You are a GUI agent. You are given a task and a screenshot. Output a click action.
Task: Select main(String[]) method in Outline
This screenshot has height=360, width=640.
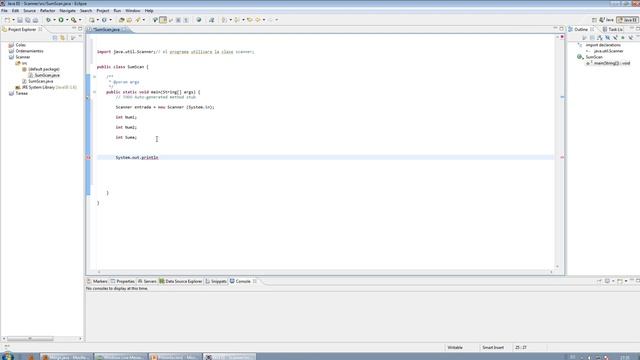pyautogui.click(x=611, y=63)
